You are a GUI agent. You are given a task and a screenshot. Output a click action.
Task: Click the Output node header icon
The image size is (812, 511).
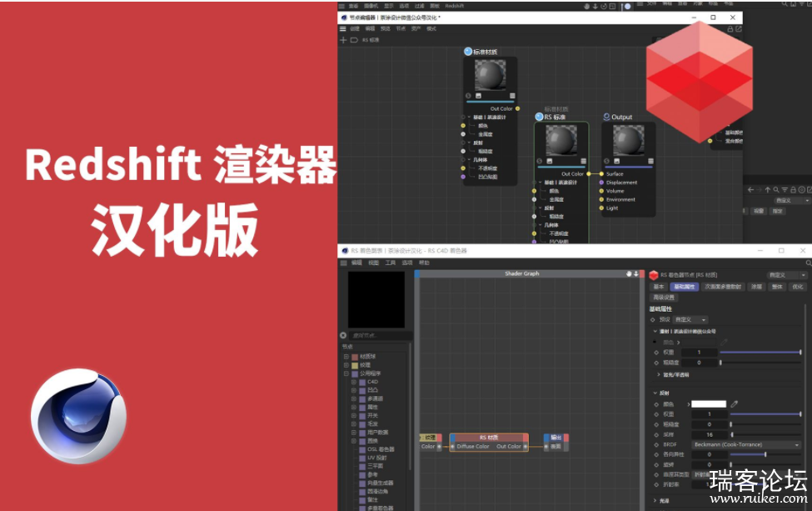606,117
